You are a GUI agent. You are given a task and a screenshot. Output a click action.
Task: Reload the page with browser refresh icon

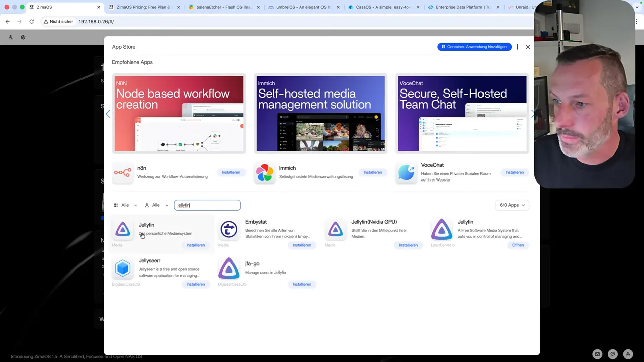[31, 22]
